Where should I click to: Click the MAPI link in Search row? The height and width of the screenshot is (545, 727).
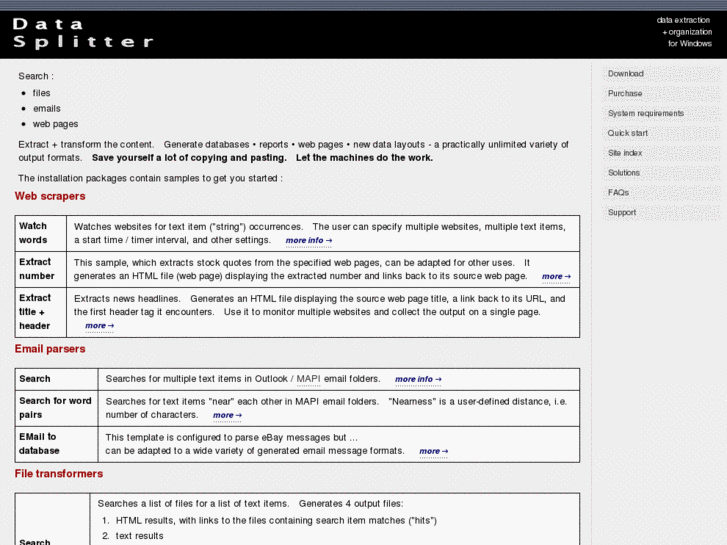(307, 379)
